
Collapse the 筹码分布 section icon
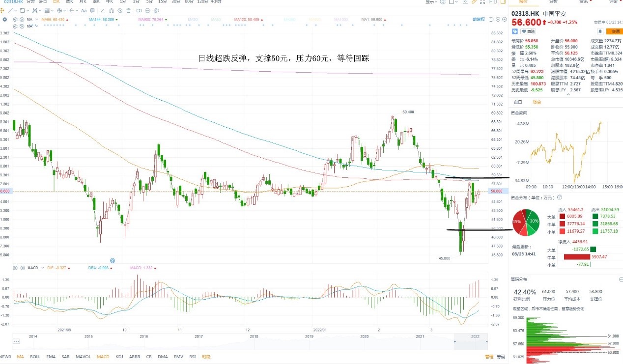[621, 279]
